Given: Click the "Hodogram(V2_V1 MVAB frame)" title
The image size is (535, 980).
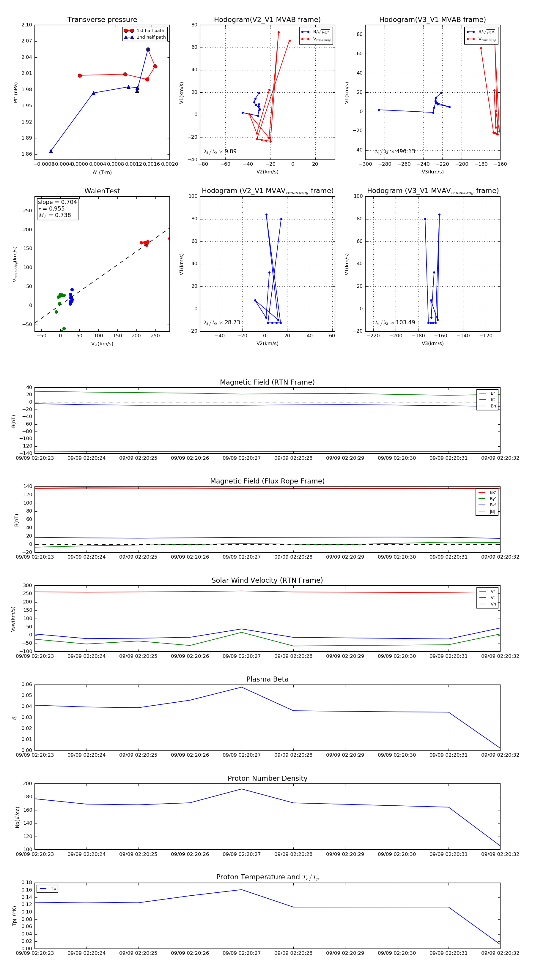Looking at the screenshot, I should pyautogui.click(x=267, y=20).
